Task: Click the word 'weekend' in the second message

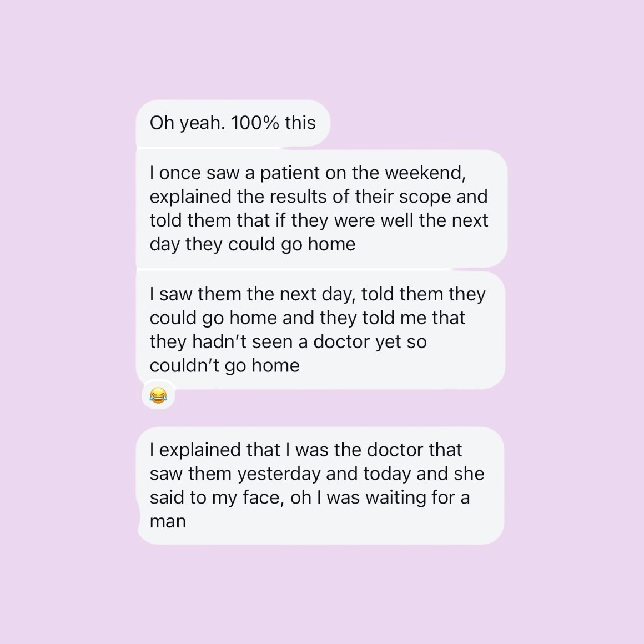Action: click(x=424, y=173)
